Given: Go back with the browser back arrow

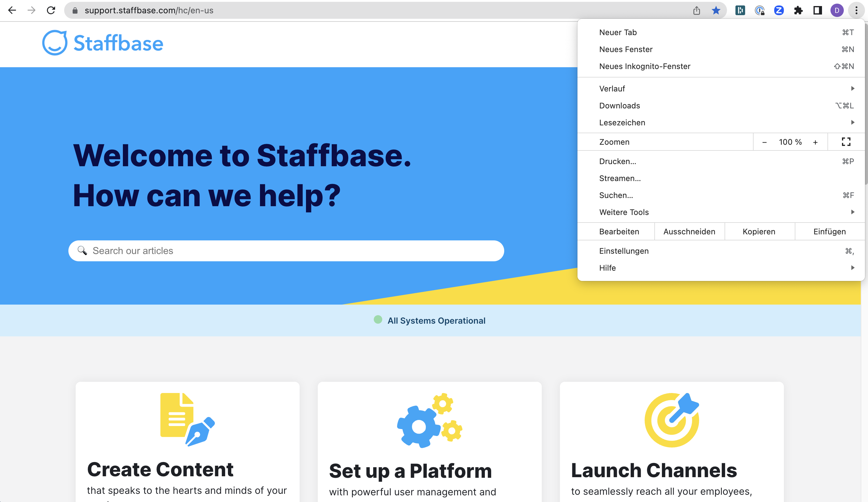Looking at the screenshot, I should coord(12,10).
